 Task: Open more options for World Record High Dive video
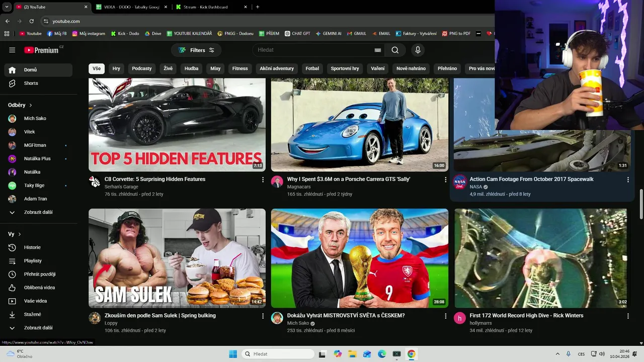pos(628,316)
